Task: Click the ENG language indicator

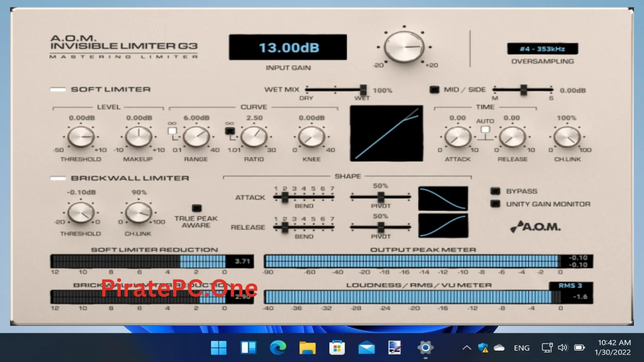Action: [522, 347]
